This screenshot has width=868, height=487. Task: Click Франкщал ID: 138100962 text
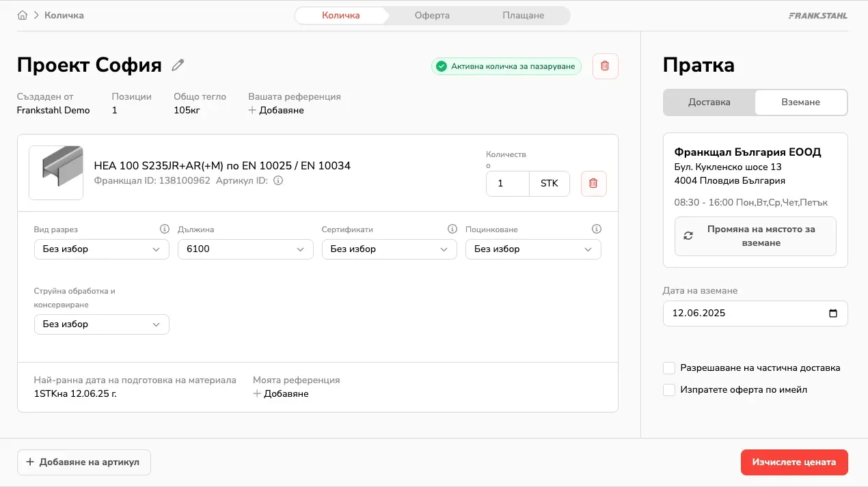(x=152, y=181)
